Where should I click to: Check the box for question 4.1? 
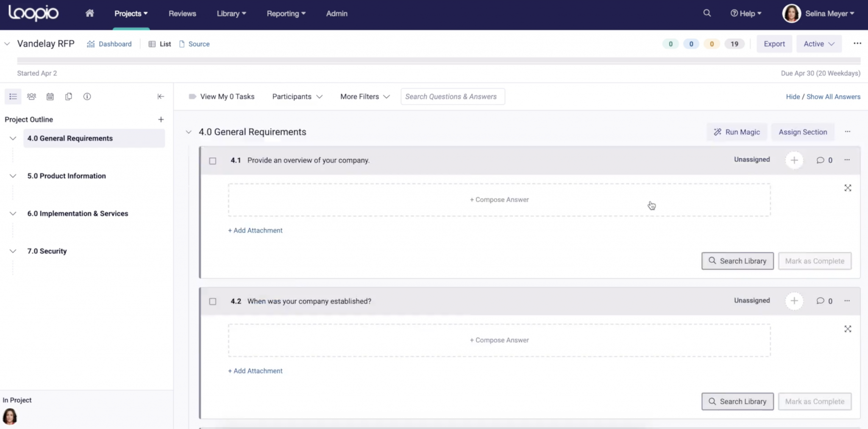click(x=213, y=161)
